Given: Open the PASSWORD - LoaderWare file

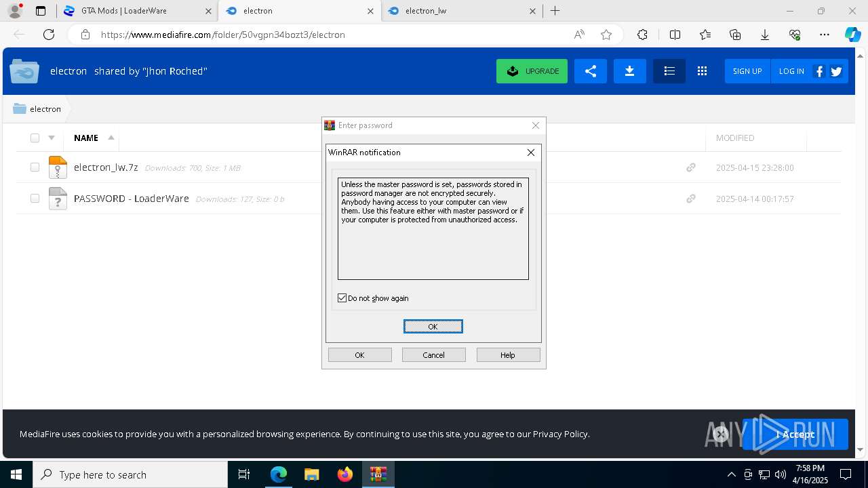Looking at the screenshot, I should 132,199.
